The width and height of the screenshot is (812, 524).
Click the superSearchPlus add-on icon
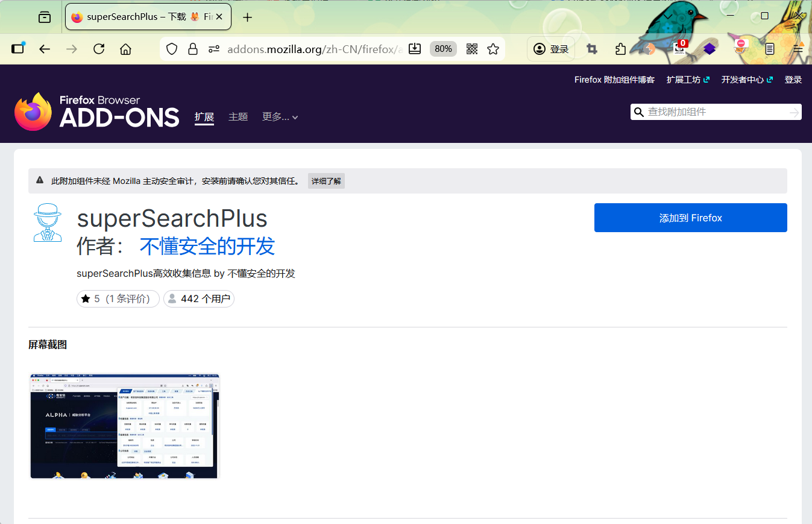point(48,223)
